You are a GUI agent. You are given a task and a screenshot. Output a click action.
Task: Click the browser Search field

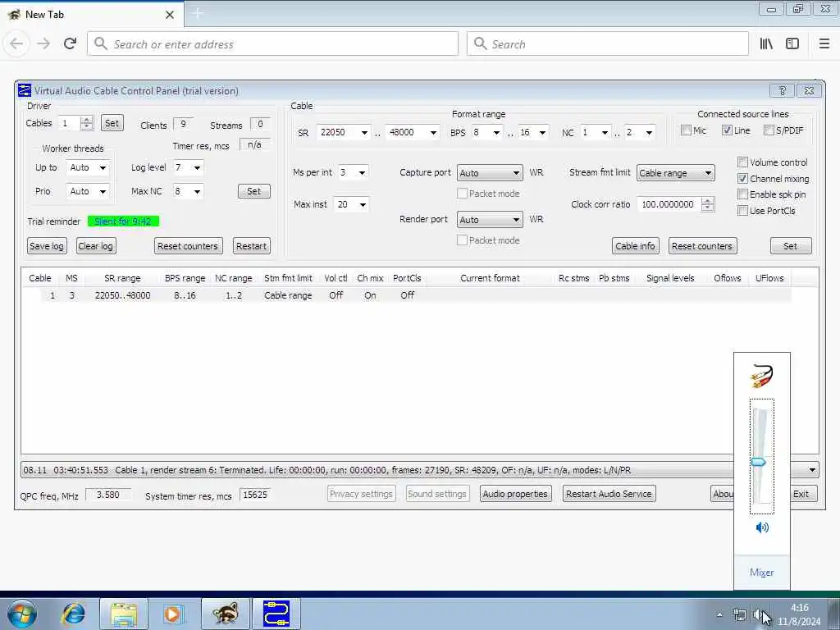tap(608, 44)
